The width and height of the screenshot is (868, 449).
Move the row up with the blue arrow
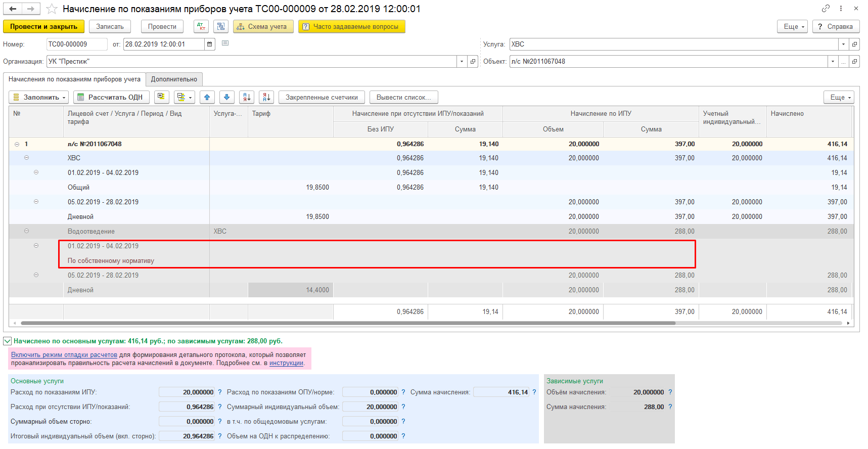(x=207, y=97)
